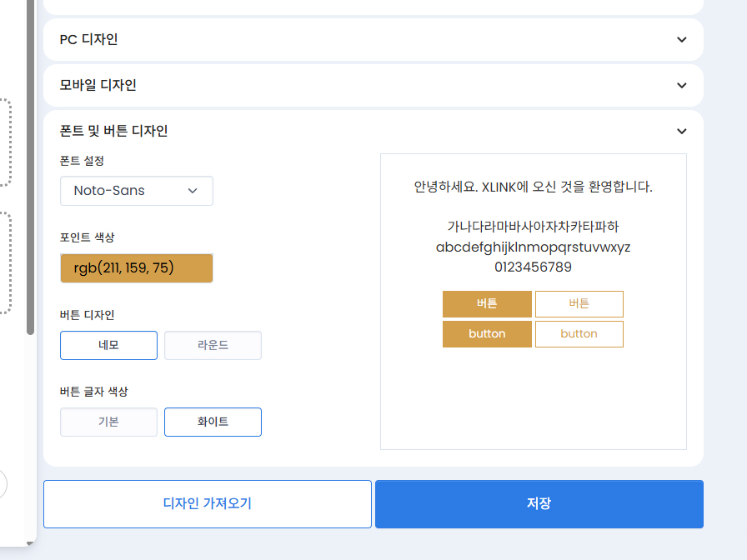The height and width of the screenshot is (560, 747).
Task: Select the 네모 button shape
Action: [x=108, y=346]
